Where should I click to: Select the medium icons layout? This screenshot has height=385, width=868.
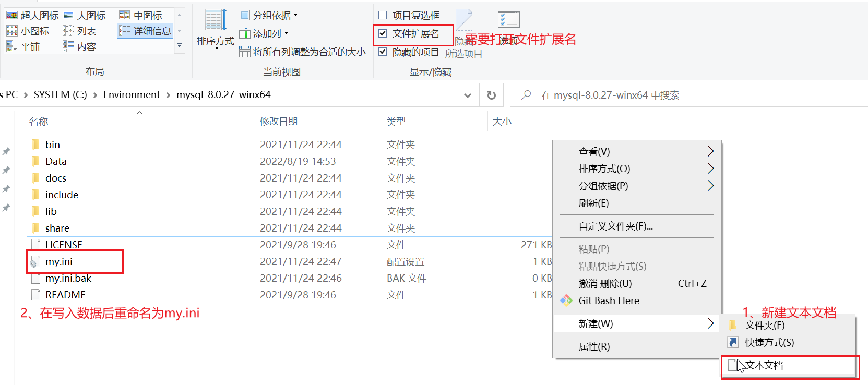(141, 16)
